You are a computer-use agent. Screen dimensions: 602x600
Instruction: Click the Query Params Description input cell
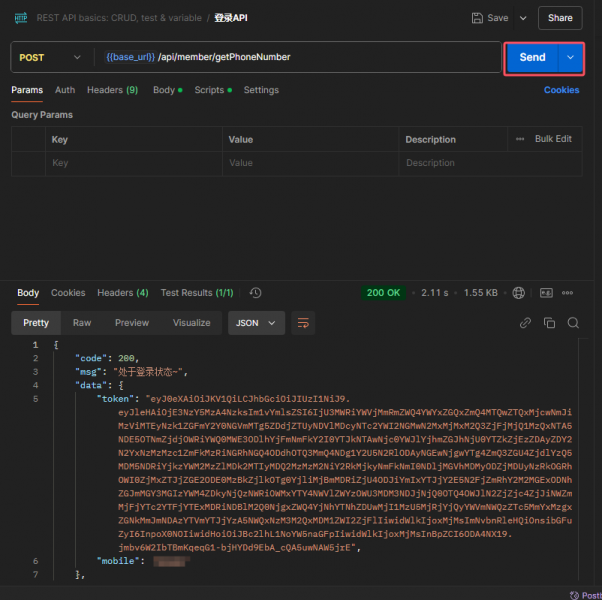coord(491,163)
